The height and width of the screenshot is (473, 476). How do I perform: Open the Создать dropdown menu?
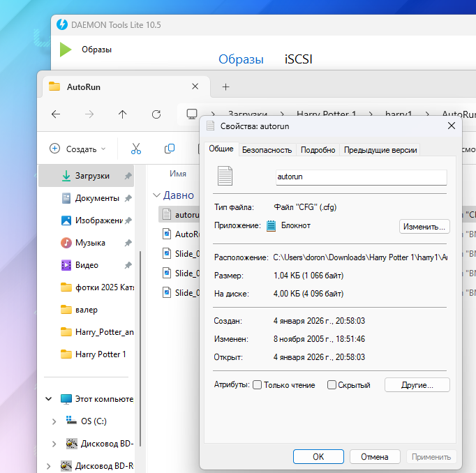coord(77,149)
